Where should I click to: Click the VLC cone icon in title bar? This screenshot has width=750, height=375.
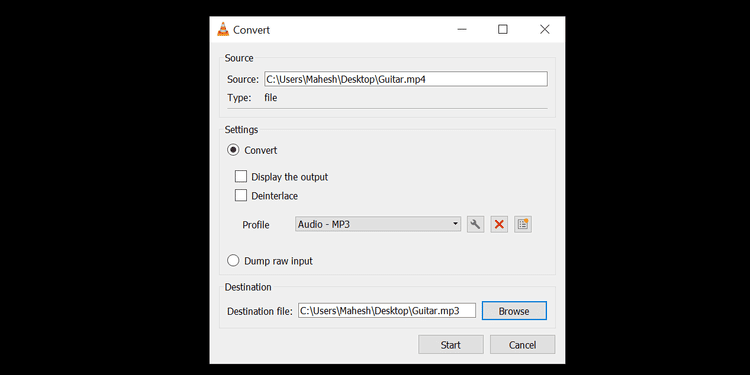point(222,30)
